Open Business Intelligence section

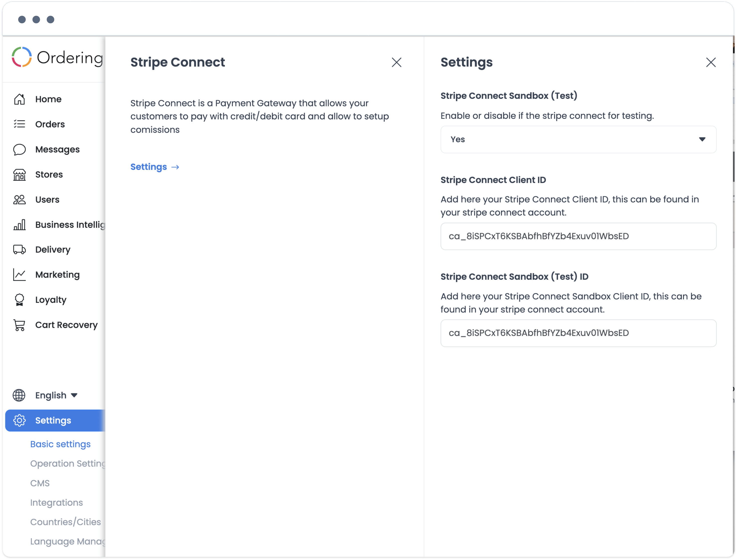(x=70, y=225)
